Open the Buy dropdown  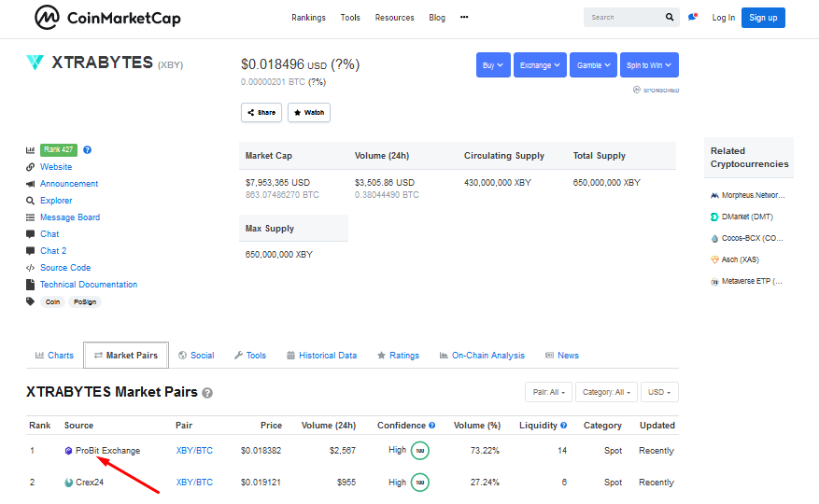(493, 64)
